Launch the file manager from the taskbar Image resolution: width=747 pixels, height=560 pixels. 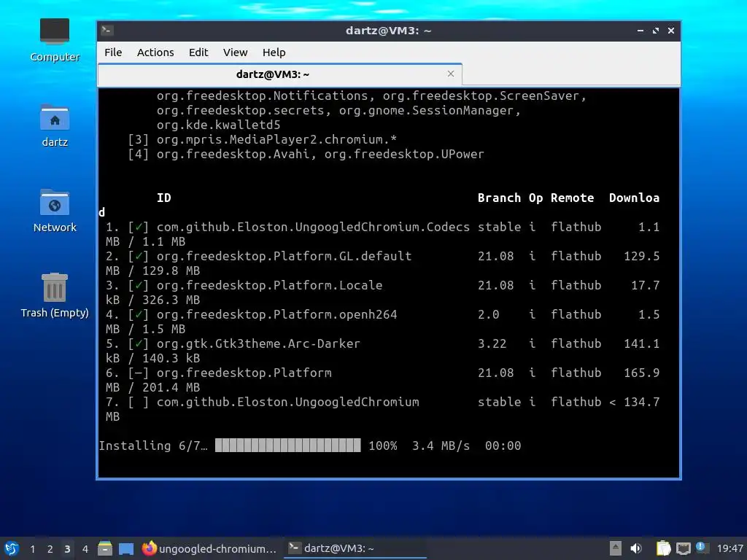105,548
